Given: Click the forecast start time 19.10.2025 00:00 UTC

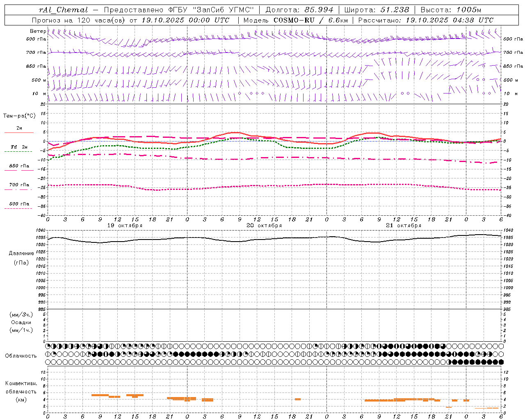Looking at the screenshot, I should 185,20.
